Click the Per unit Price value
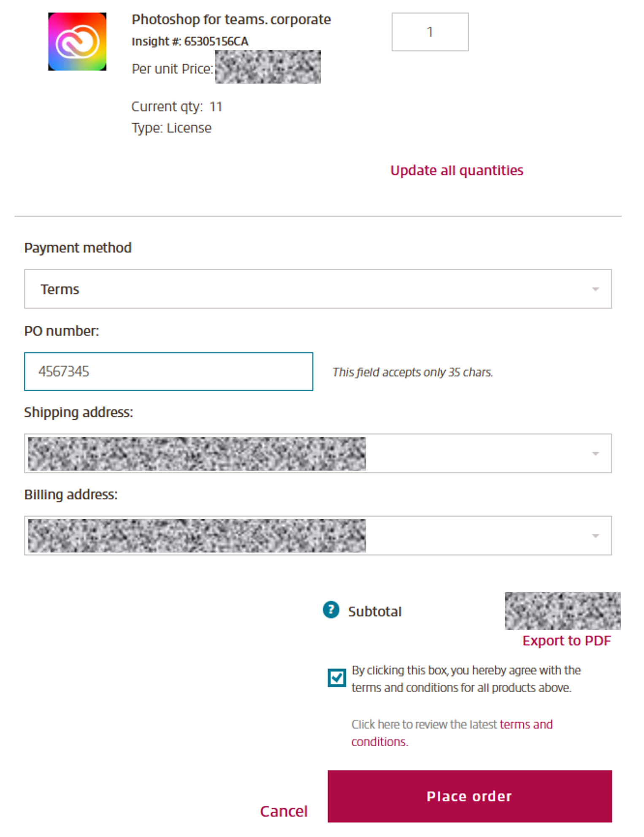644x837 pixels. click(267, 67)
